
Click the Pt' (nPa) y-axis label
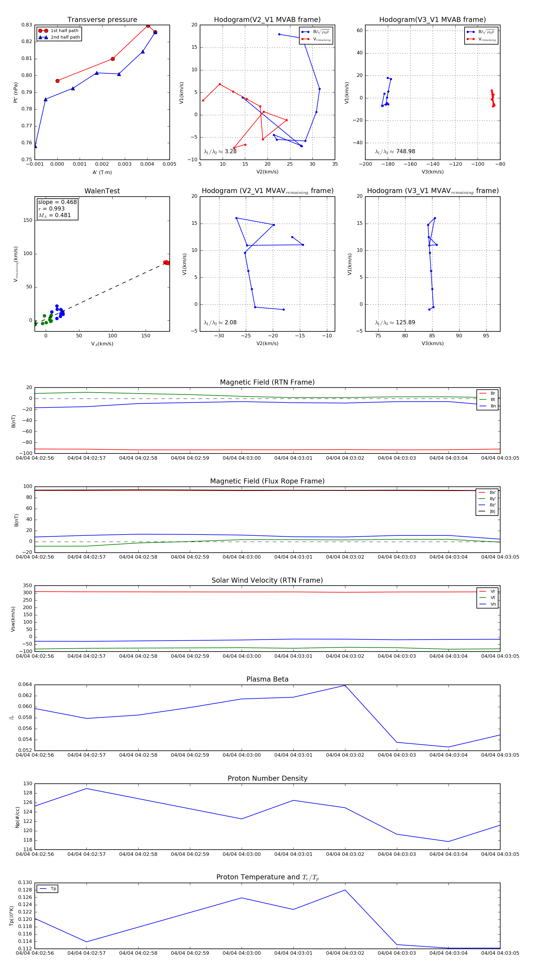(x=16, y=92)
